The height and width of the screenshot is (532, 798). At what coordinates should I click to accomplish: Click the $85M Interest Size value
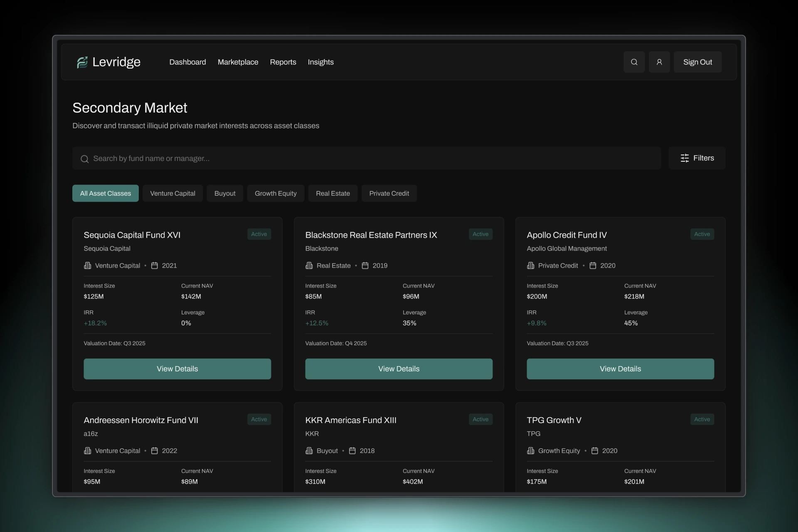click(313, 296)
